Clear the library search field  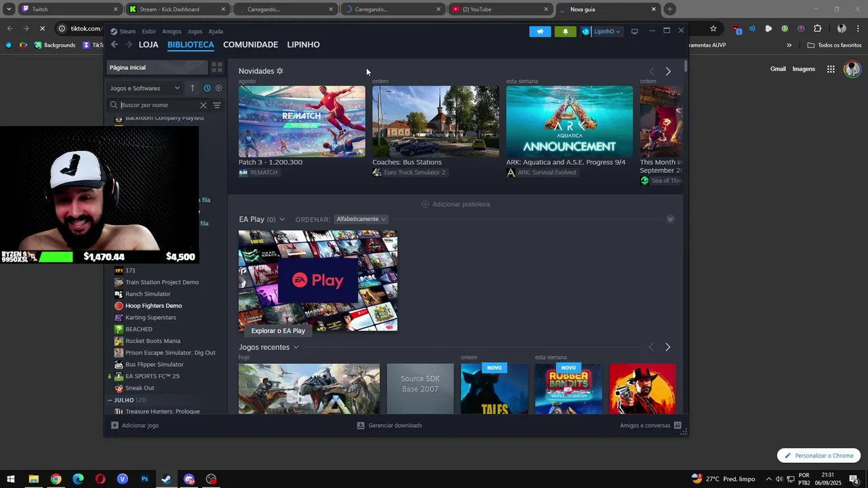203,105
